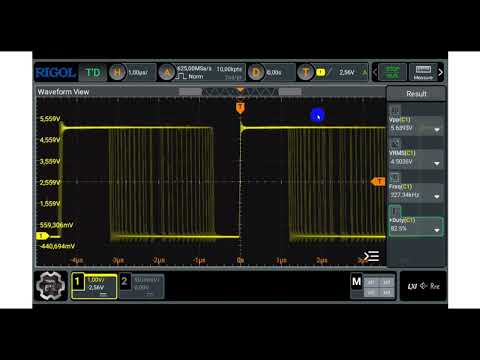Click the +Duty(C1) measurement label

click(402, 220)
